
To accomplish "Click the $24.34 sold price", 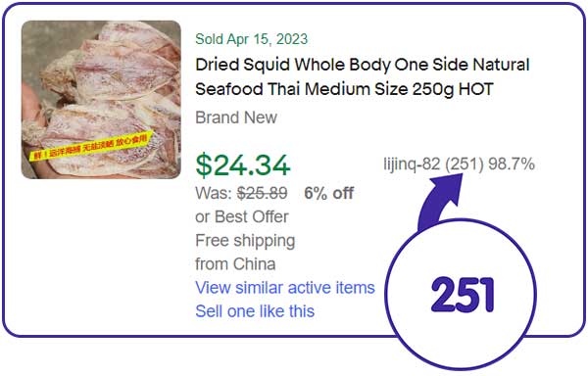I will tap(243, 164).
